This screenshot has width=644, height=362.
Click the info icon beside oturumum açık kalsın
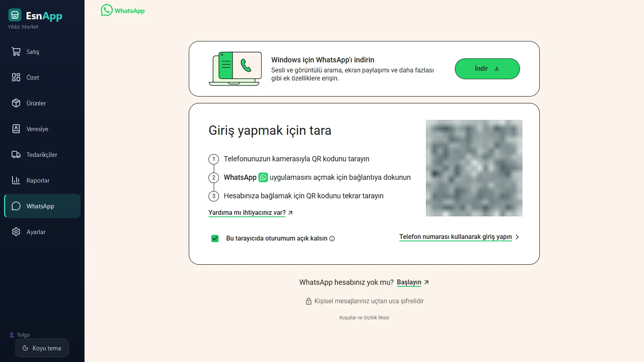coord(332,239)
